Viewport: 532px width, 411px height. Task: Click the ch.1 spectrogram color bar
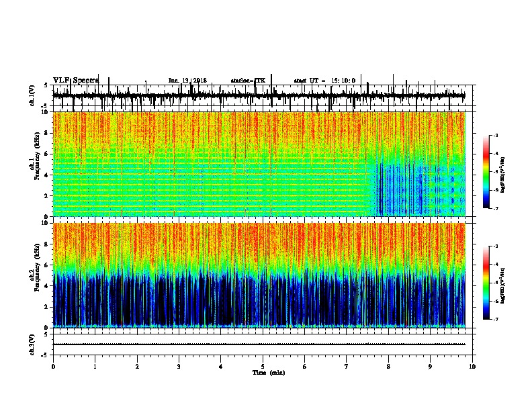coord(486,172)
